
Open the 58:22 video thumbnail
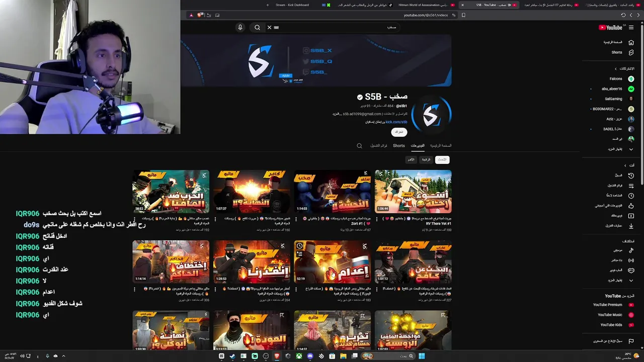(171, 192)
